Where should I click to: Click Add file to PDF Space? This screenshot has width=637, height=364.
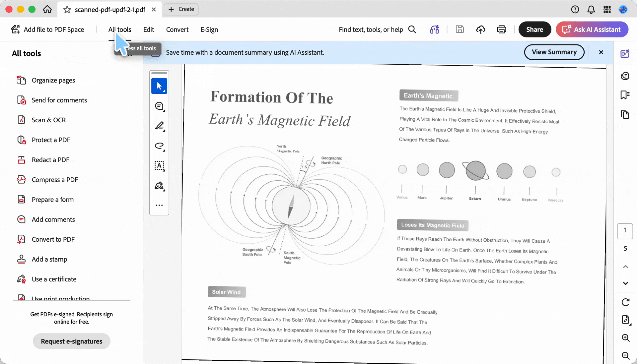(47, 30)
